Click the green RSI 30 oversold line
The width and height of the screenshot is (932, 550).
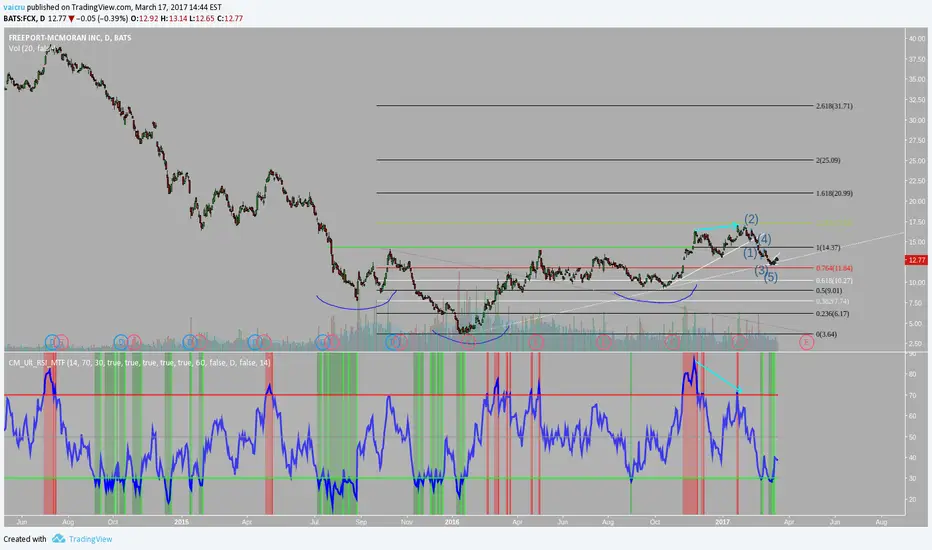click(x=391, y=478)
